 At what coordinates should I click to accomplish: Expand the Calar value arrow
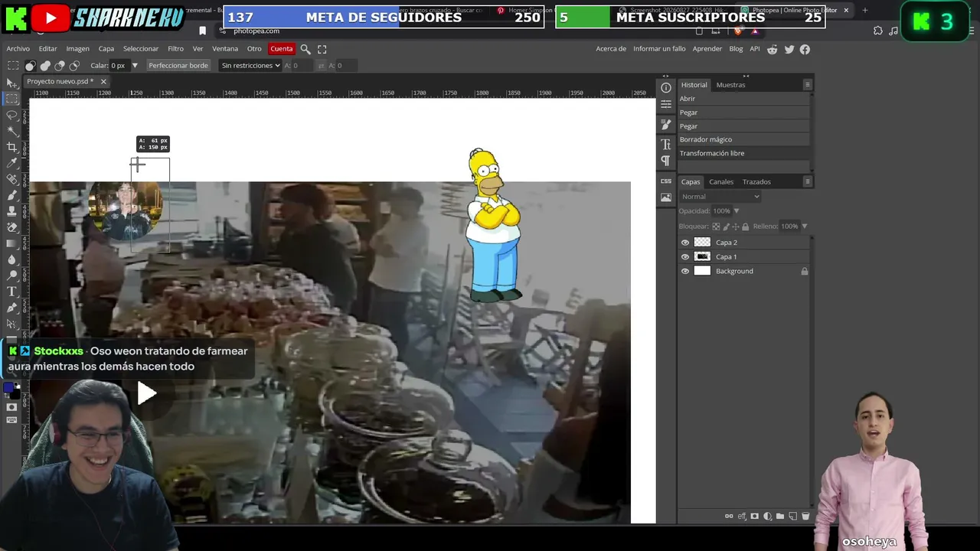tap(135, 66)
